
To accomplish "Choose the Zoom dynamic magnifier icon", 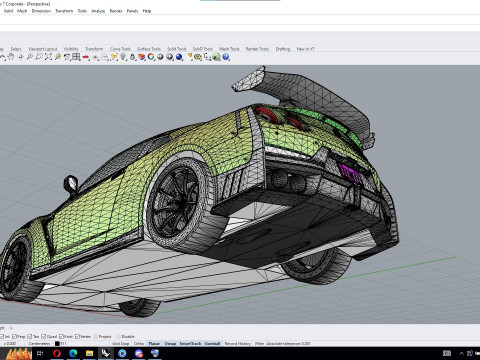I will click(30, 57).
